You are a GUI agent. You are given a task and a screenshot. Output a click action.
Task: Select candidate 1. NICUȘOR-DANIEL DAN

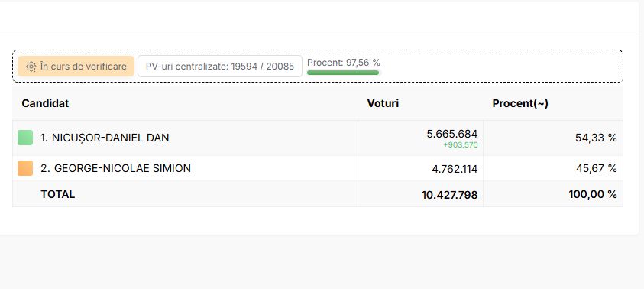pyautogui.click(x=105, y=138)
